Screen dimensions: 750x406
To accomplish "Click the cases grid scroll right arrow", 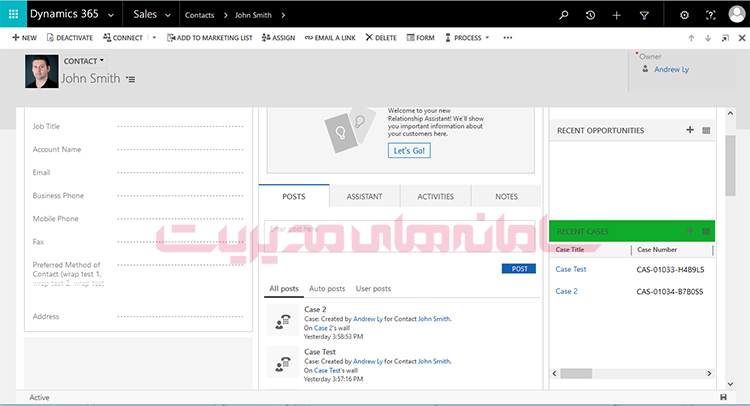I will [709, 373].
